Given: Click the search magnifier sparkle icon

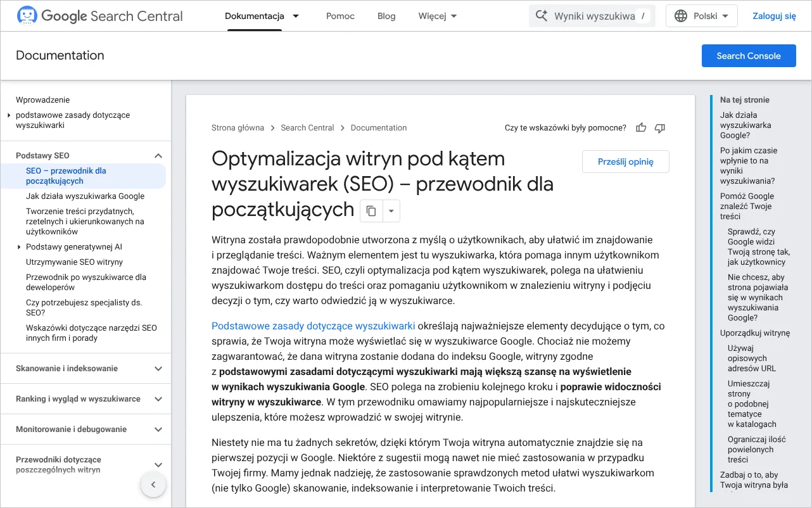Looking at the screenshot, I should click(x=542, y=16).
